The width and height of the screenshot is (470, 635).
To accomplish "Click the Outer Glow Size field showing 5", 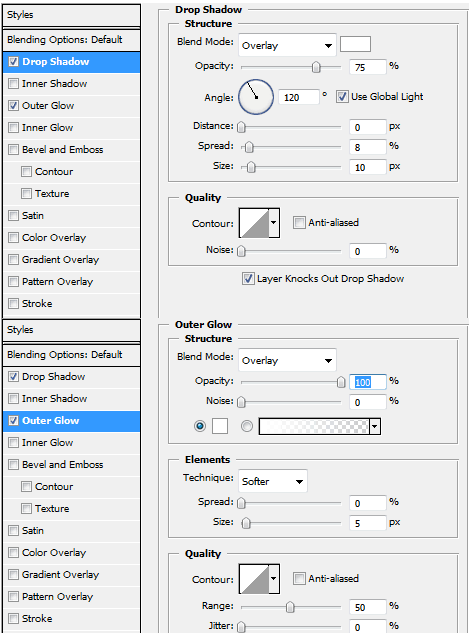I will [368, 523].
